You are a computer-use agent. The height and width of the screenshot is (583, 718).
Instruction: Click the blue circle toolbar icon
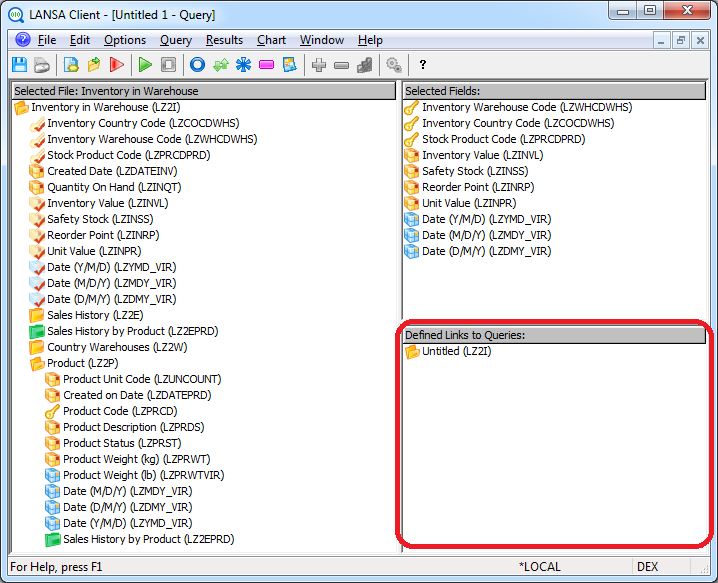197,65
